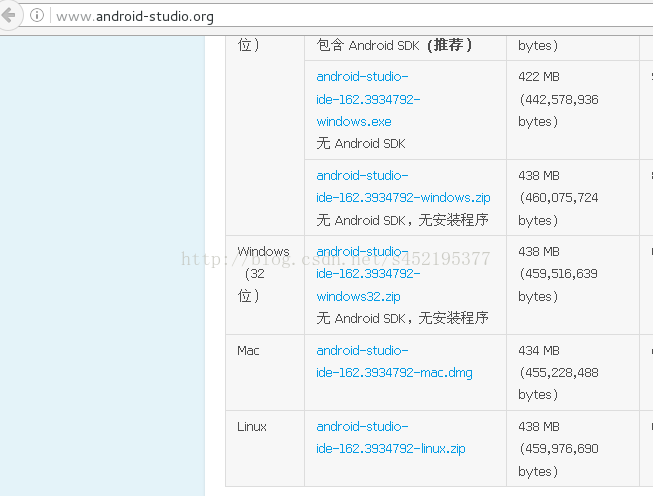Select the 442,578,936 bytes text

point(558,110)
